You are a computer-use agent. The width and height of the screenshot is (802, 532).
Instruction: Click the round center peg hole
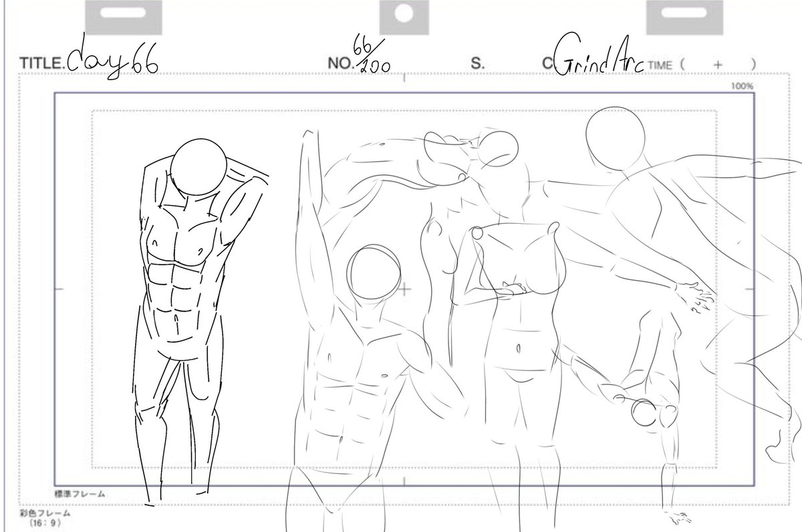(x=404, y=12)
